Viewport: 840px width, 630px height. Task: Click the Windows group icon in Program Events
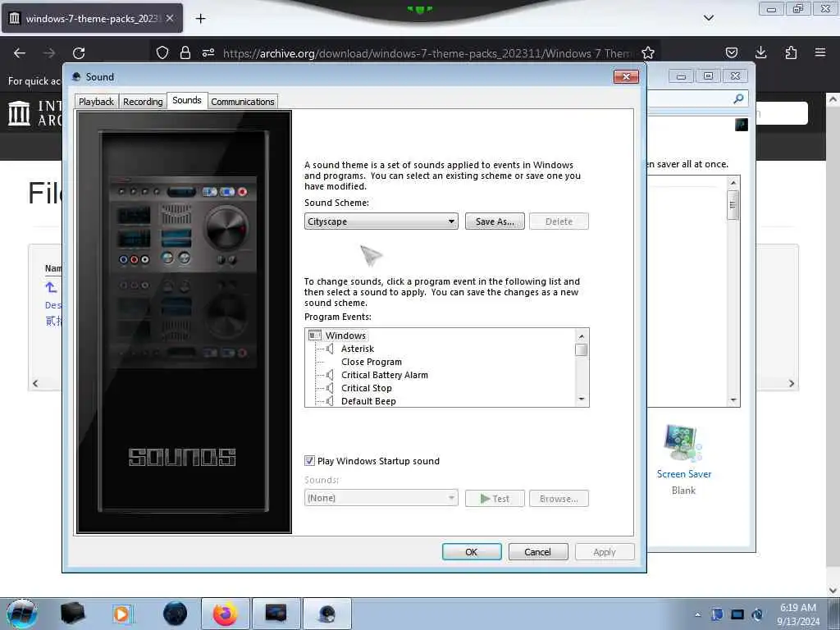(315, 336)
